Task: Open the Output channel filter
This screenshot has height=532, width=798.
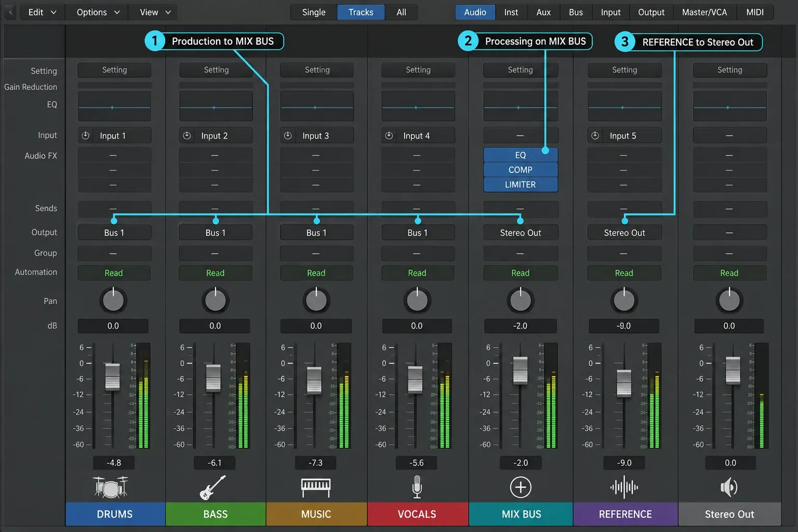Action: coord(651,12)
